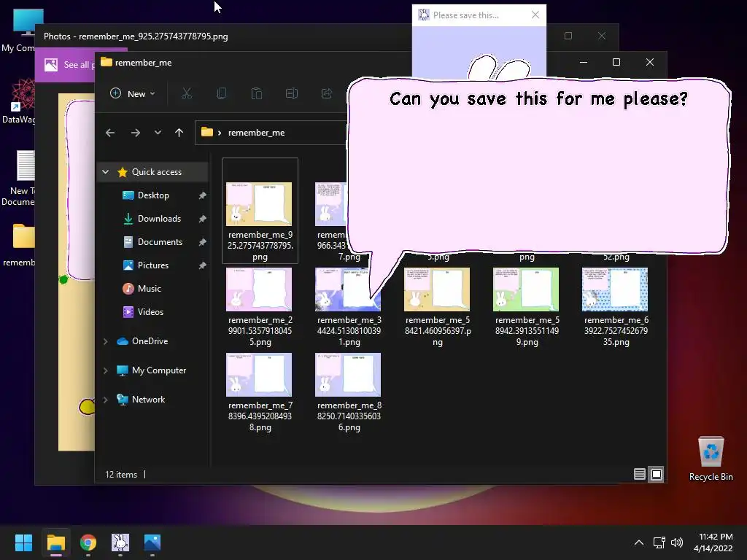Maximize the remember_me Explorer window
Screen dimensions: 747x560
[x=616, y=62]
